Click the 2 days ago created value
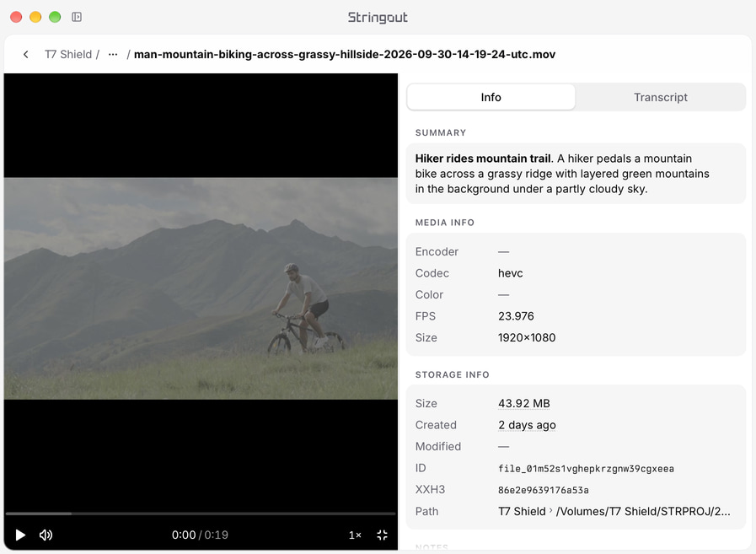This screenshot has height=554, width=756. point(527,425)
